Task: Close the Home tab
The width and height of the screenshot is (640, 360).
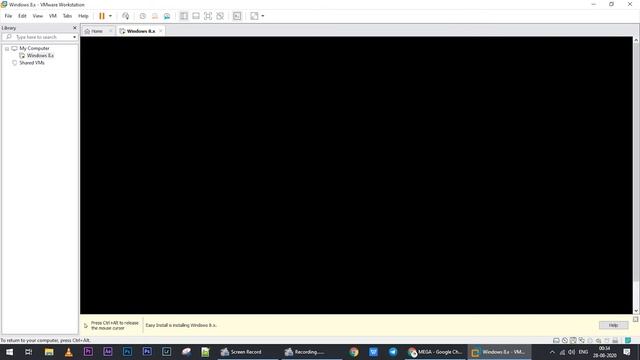Action: pos(111,31)
